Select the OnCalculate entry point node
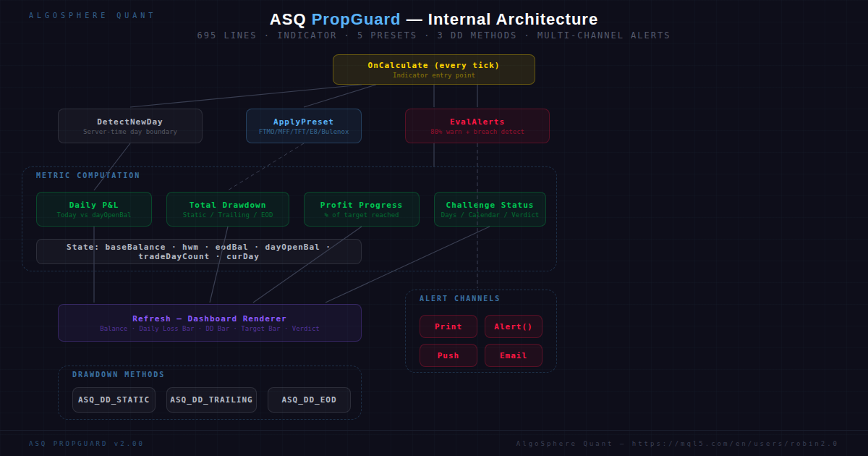 click(433, 69)
